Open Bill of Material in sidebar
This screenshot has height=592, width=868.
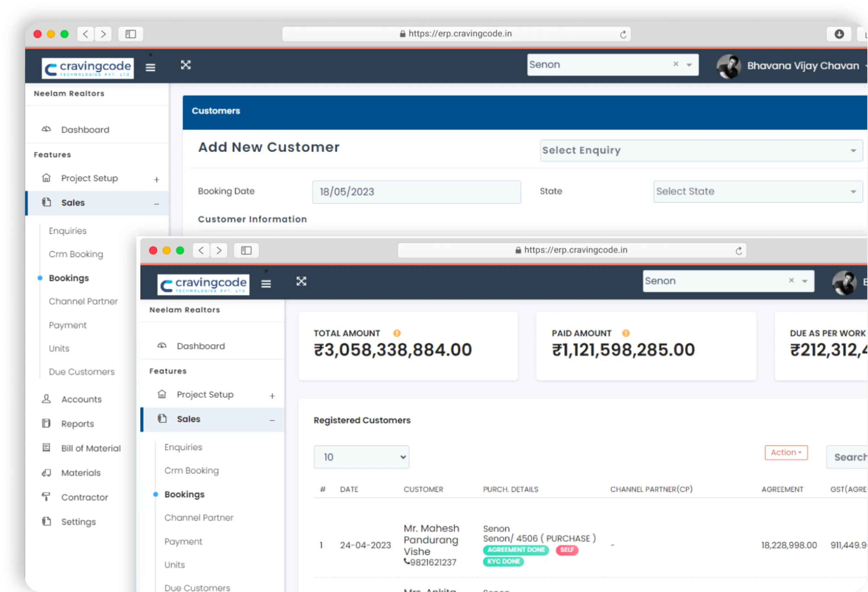pos(91,449)
